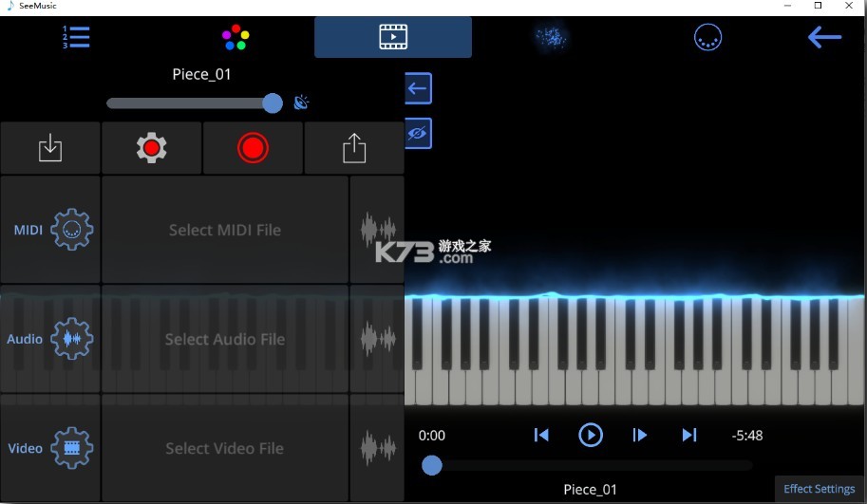Click the metronome icon beside tempo slider
The width and height of the screenshot is (867, 504).
(301, 103)
